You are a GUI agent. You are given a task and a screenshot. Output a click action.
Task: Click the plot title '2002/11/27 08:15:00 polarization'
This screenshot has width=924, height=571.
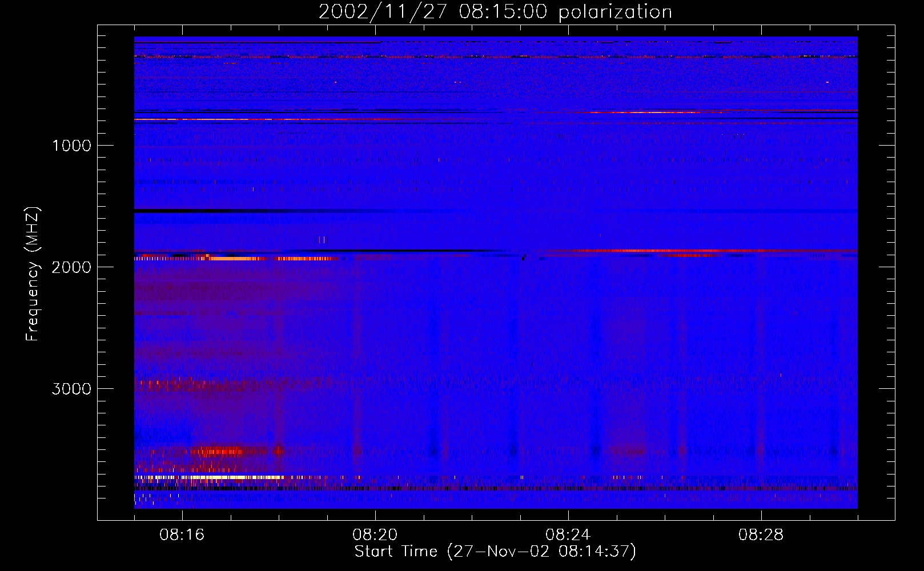[x=495, y=11]
